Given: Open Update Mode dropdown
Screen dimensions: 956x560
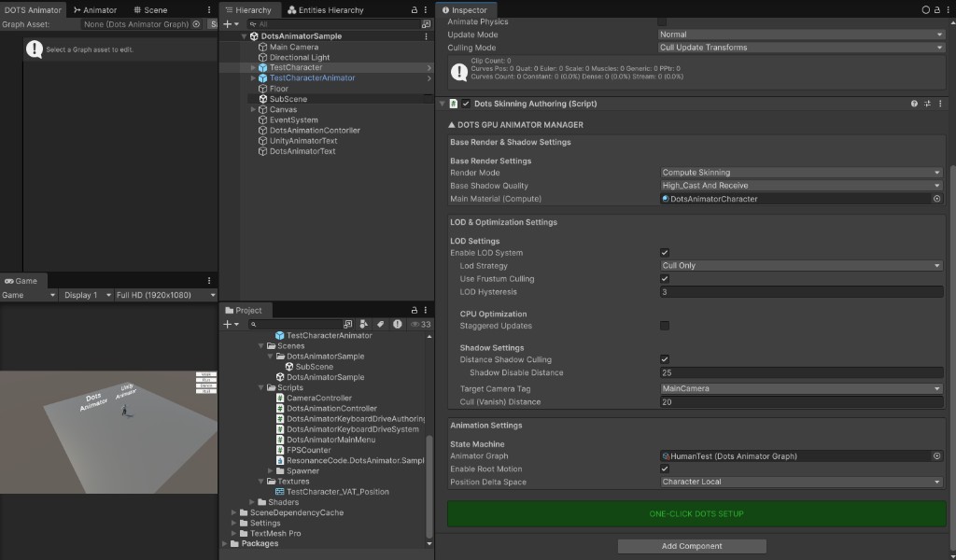Looking at the screenshot, I should click(800, 35).
